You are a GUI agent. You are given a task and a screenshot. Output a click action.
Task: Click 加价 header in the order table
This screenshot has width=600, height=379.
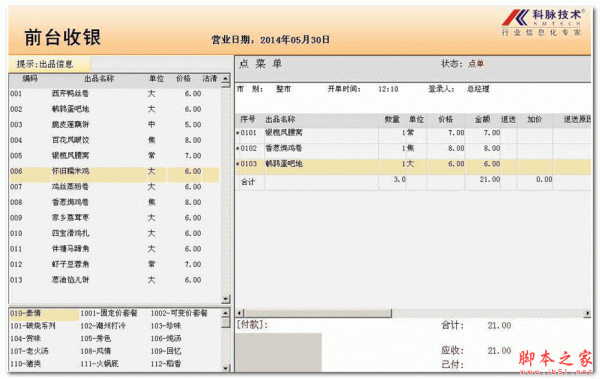535,119
